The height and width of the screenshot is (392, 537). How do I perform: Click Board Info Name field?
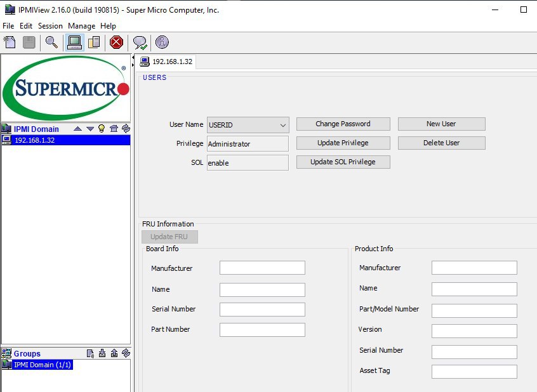click(262, 290)
